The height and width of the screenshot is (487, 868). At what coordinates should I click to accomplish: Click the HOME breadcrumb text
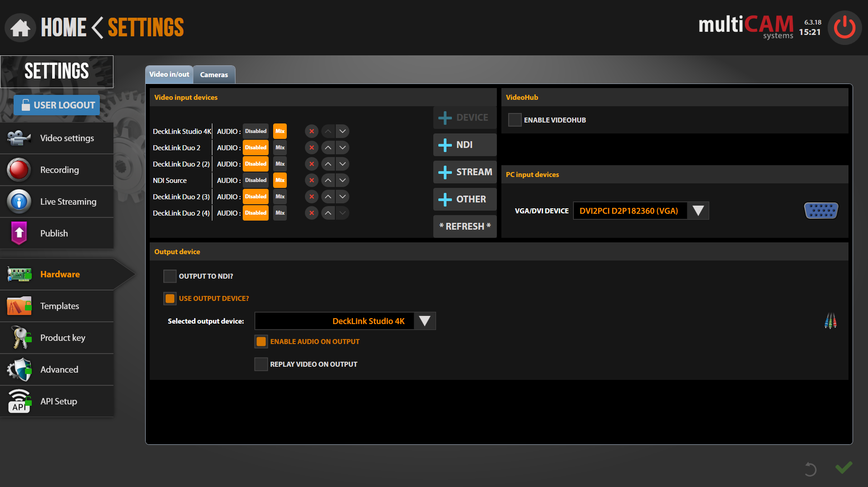tap(64, 28)
